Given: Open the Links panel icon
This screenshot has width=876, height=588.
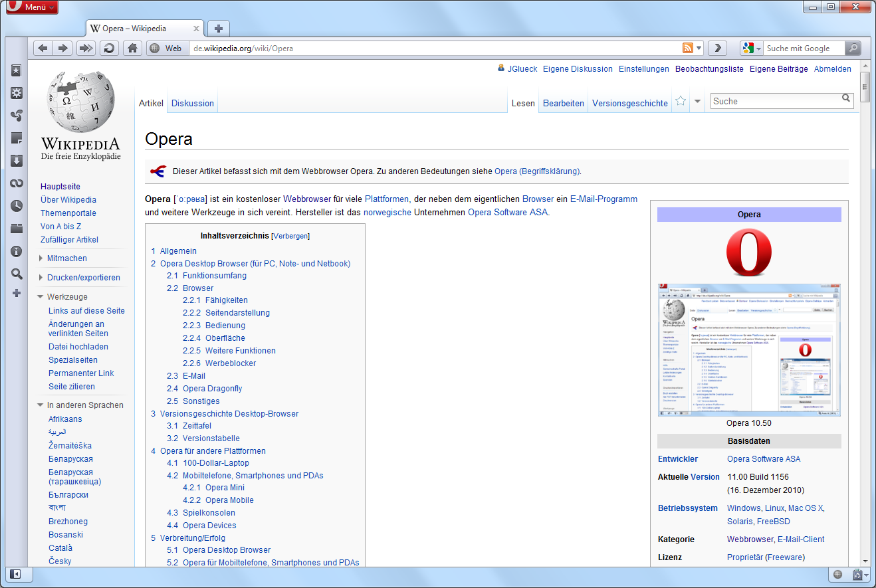Looking at the screenshot, I should point(17,183).
